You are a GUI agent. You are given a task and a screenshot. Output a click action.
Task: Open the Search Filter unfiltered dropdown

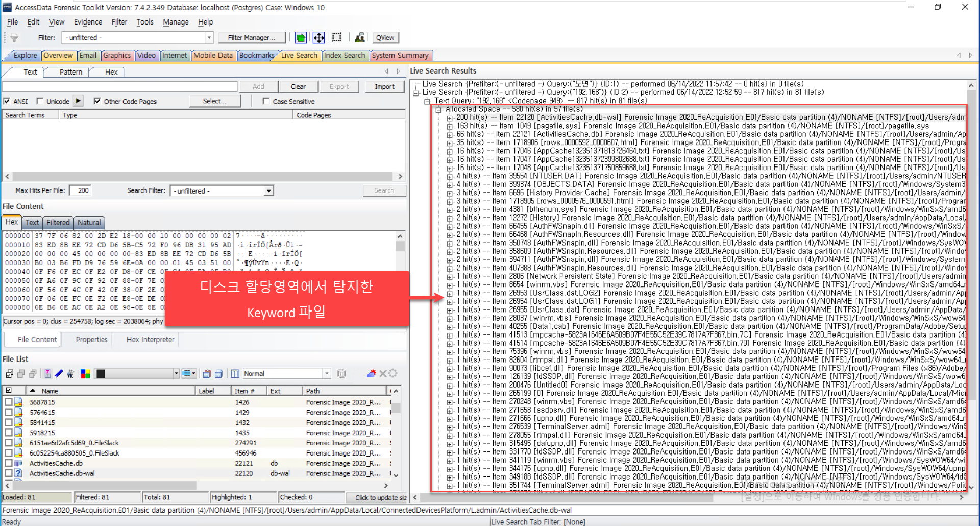tap(268, 191)
